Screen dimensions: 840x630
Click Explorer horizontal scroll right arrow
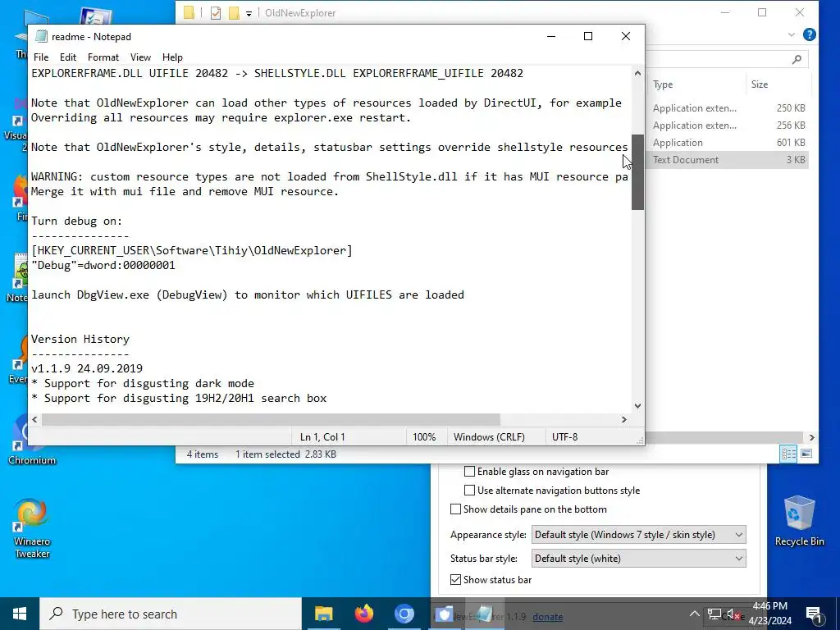812,438
